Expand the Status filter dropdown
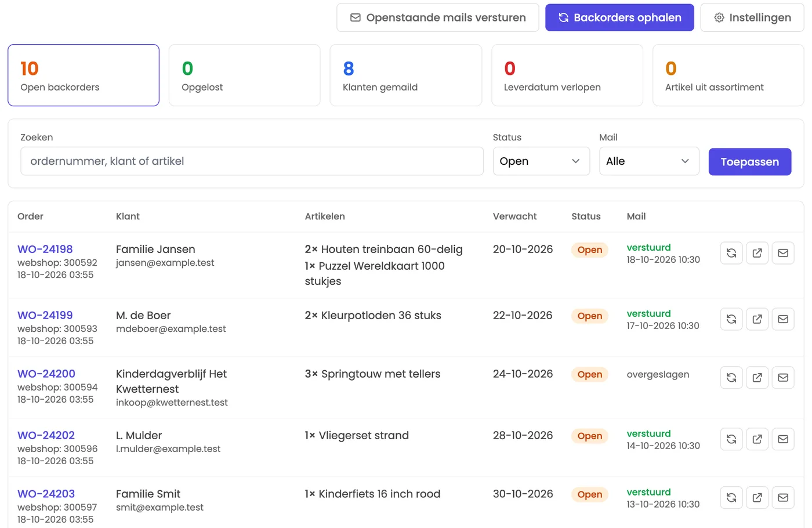 pyautogui.click(x=541, y=161)
